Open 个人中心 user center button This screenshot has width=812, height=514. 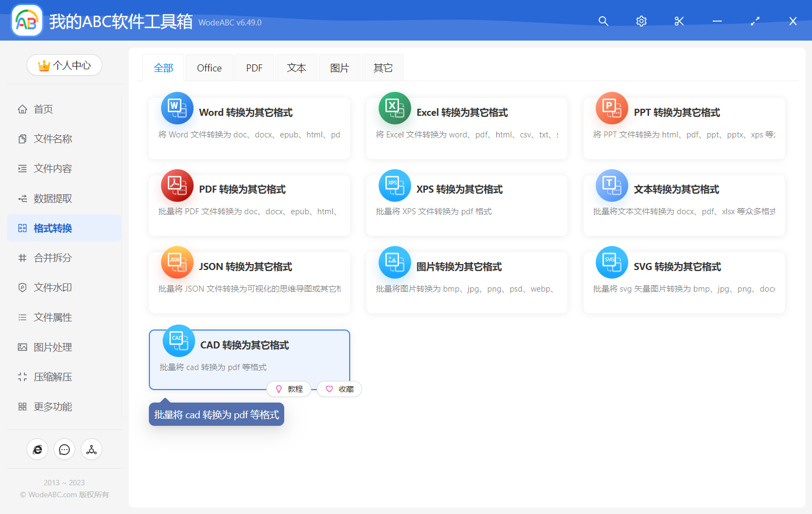[64, 65]
